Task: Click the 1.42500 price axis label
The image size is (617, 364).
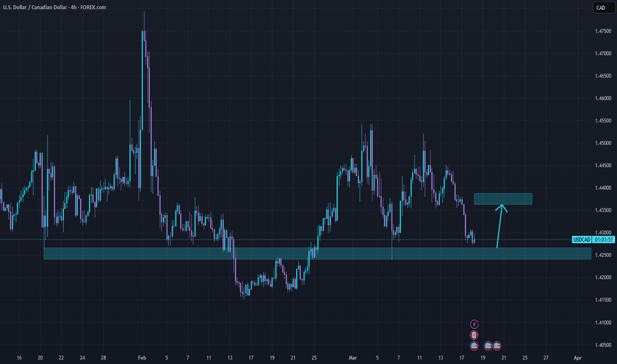Action: tap(603, 255)
